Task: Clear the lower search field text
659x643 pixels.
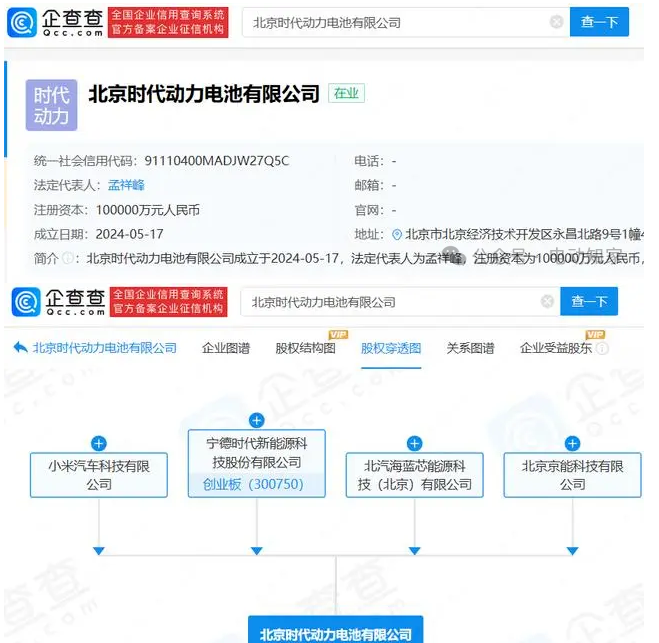Action: [x=547, y=301]
